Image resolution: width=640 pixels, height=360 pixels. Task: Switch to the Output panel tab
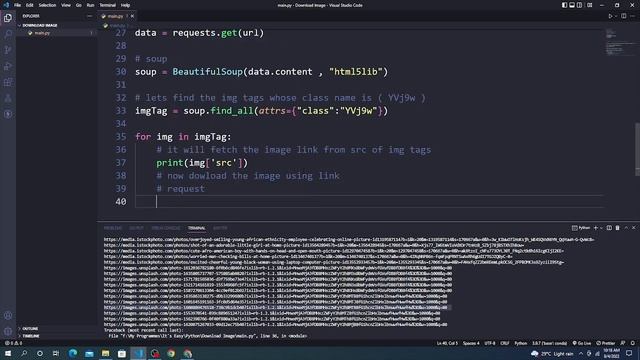(x=136, y=228)
